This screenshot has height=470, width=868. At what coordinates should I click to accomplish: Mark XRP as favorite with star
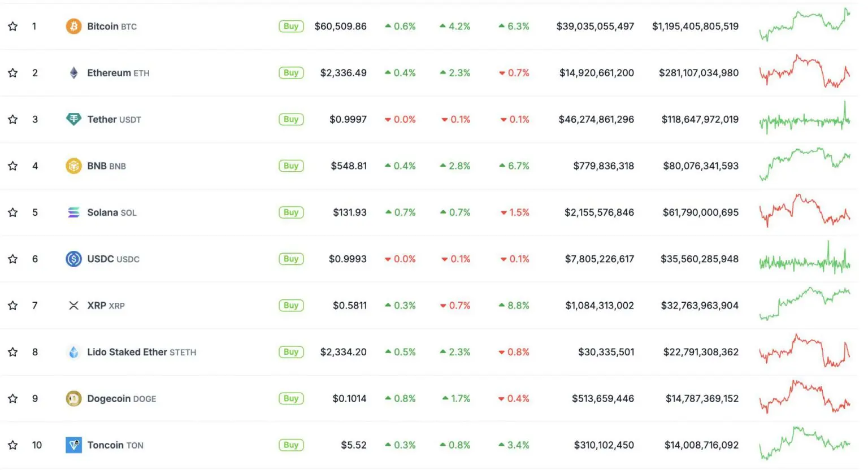tap(12, 306)
